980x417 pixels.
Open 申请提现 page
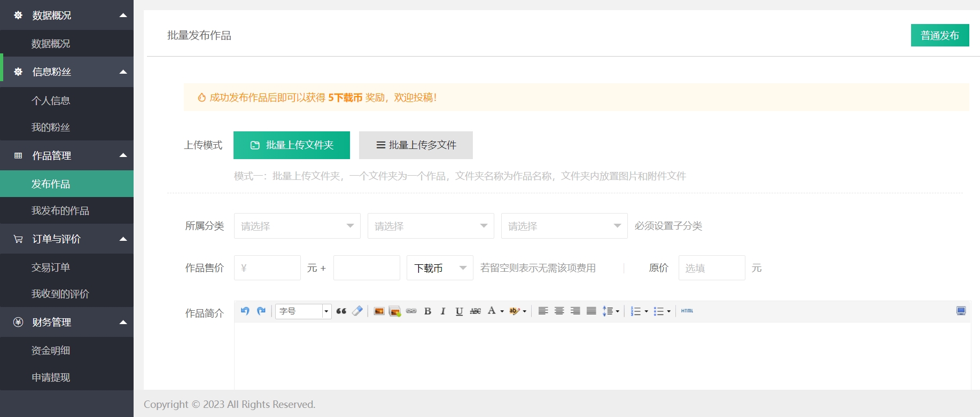tap(67, 377)
